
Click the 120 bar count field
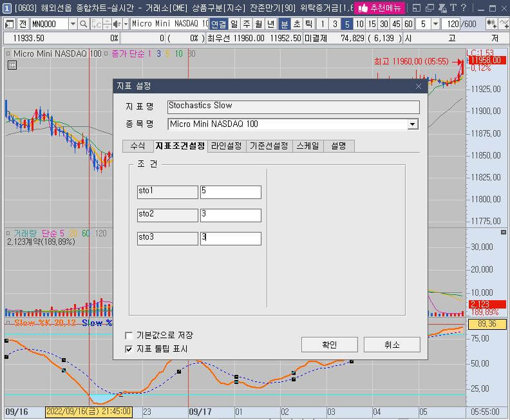point(451,24)
